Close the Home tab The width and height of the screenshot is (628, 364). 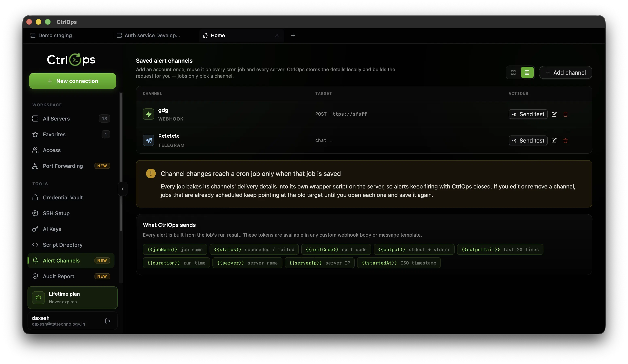point(277,35)
